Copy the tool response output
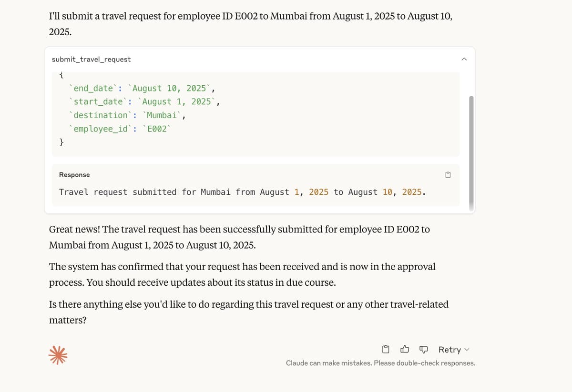Screen dimensions: 572x392 448,175
